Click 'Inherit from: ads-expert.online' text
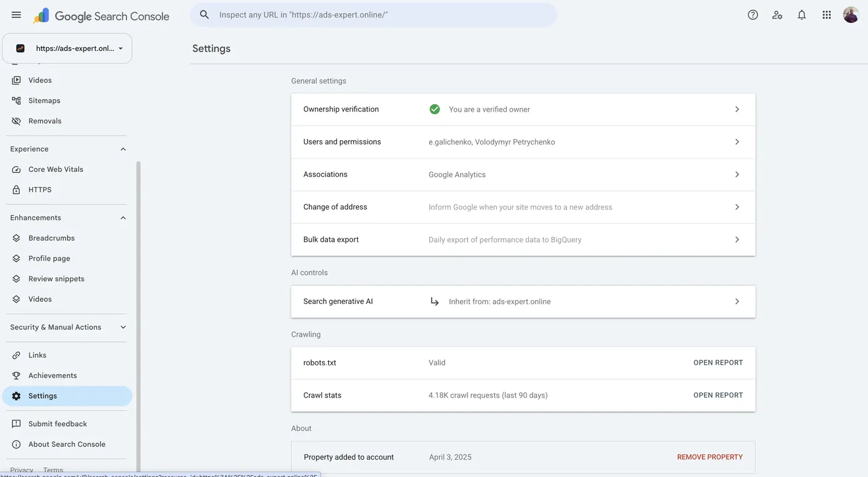The image size is (868, 477). [x=500, y=302]
